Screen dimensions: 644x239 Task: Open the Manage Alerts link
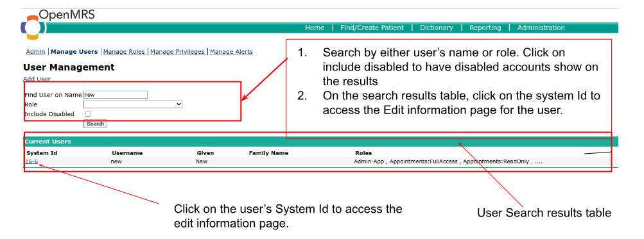(231, 52)
